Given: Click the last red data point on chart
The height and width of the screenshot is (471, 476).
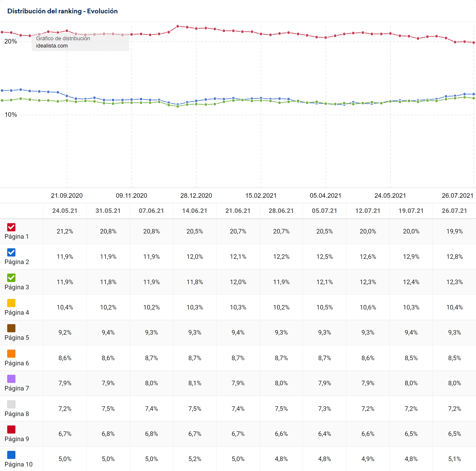Looking at the screenshot, I should pos(474,43).
